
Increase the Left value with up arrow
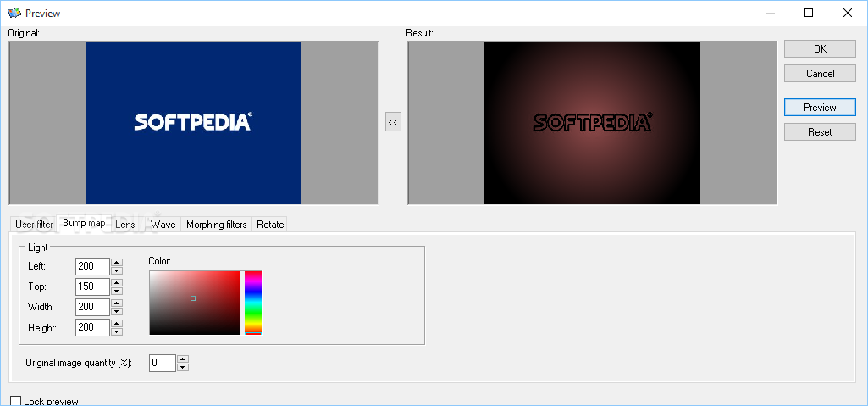117,263
